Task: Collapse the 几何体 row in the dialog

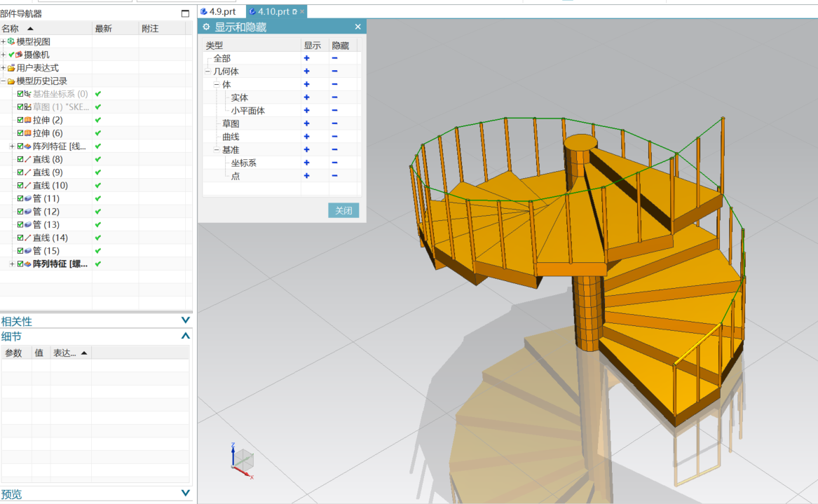Action: tap(207, 71)
